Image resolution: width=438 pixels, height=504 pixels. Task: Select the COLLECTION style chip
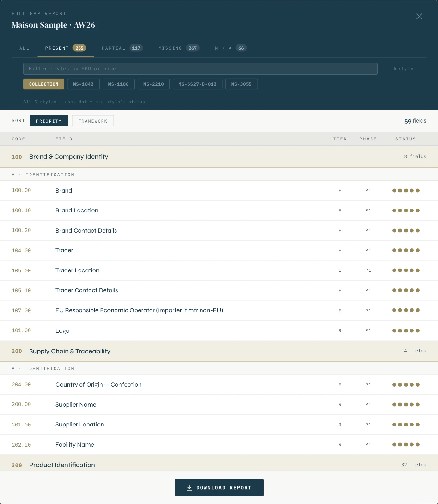point(44,84)
